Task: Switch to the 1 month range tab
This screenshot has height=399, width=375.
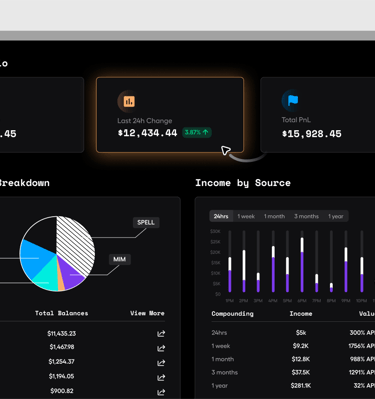Action: (x=274, y=216)
